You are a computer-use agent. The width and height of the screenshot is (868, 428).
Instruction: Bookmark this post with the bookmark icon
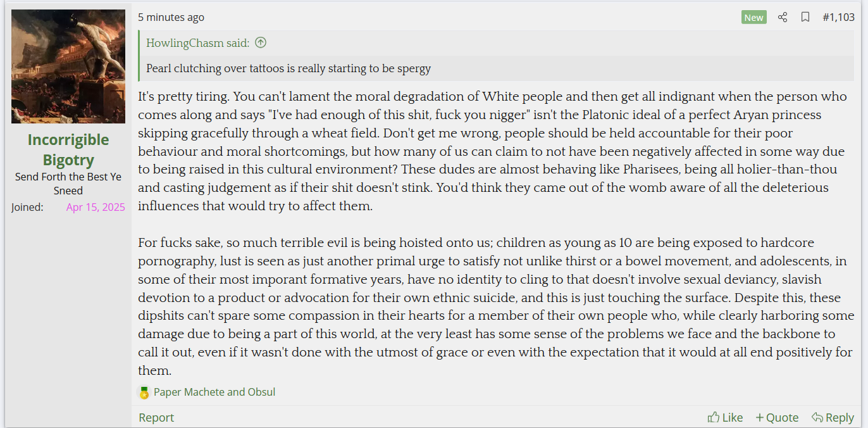[805, 17]
